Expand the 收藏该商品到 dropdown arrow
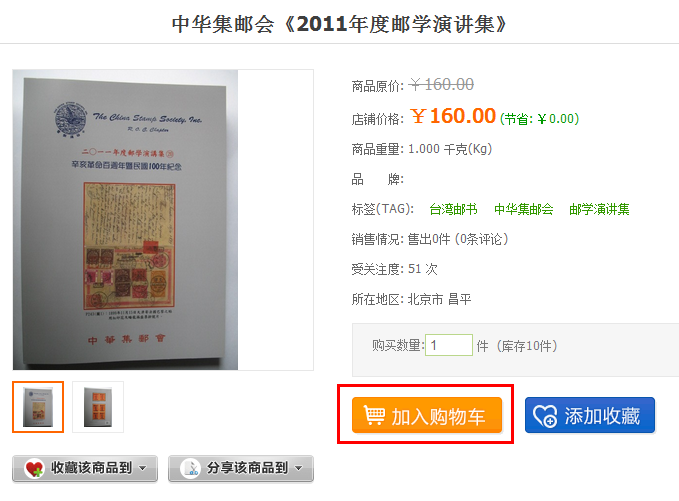This screenshot has width=679, height=501. [142, 468]
